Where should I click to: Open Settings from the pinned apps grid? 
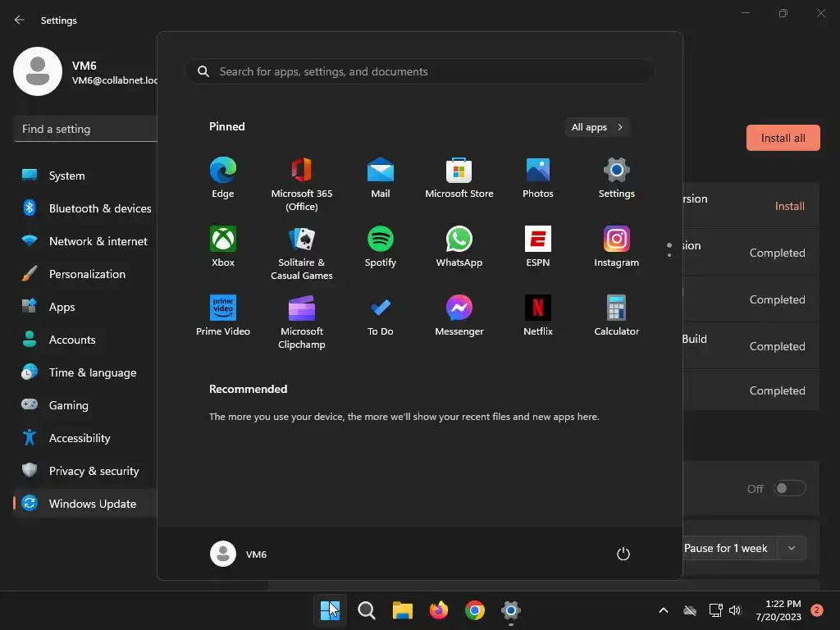coord(617,178)
